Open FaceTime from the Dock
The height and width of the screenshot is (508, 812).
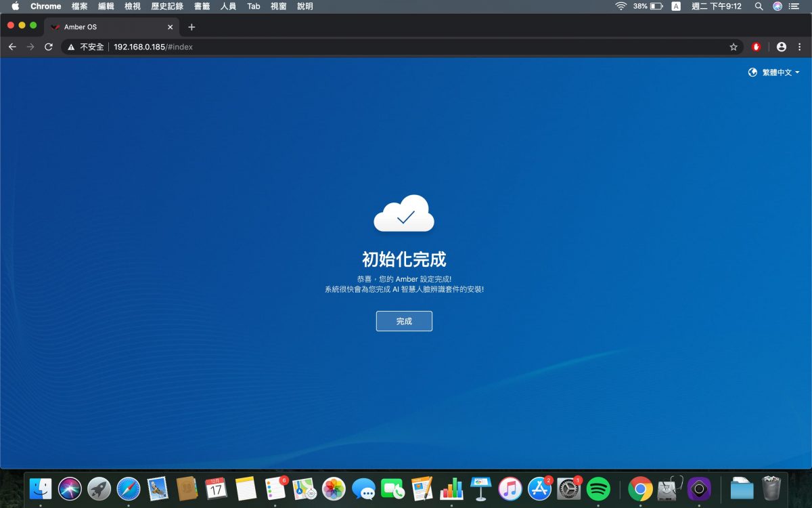tap(392, 488)
